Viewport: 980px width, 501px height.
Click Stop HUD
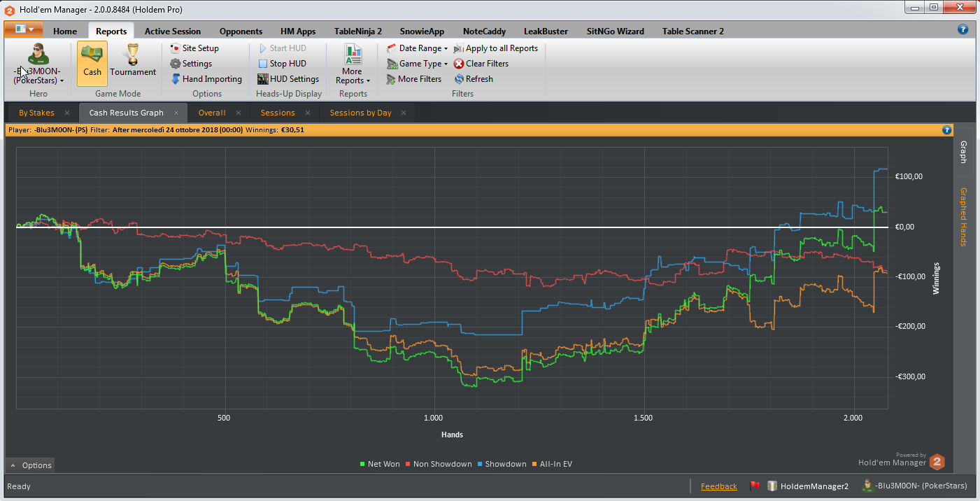click(282, 64)
